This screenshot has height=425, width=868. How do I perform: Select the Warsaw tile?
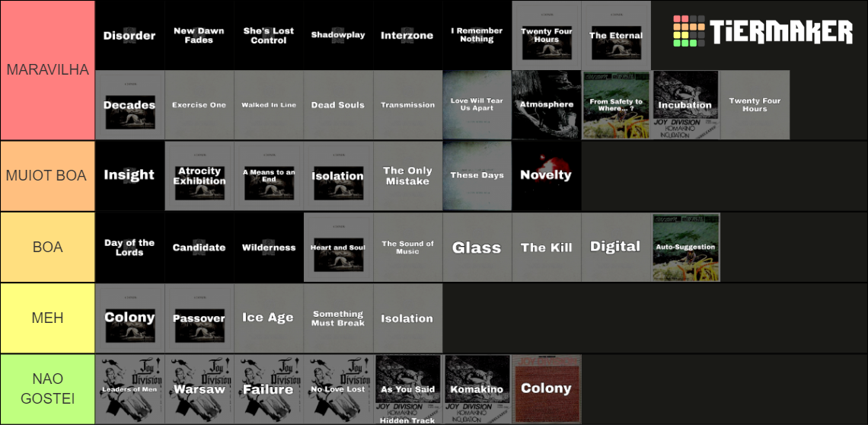[x=199, y=389]
